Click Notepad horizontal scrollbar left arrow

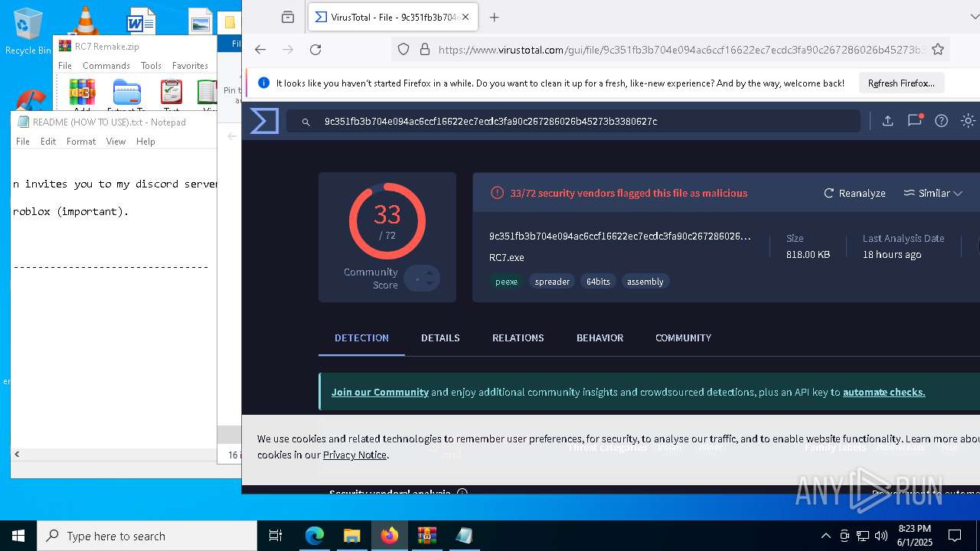click(17, 454)
